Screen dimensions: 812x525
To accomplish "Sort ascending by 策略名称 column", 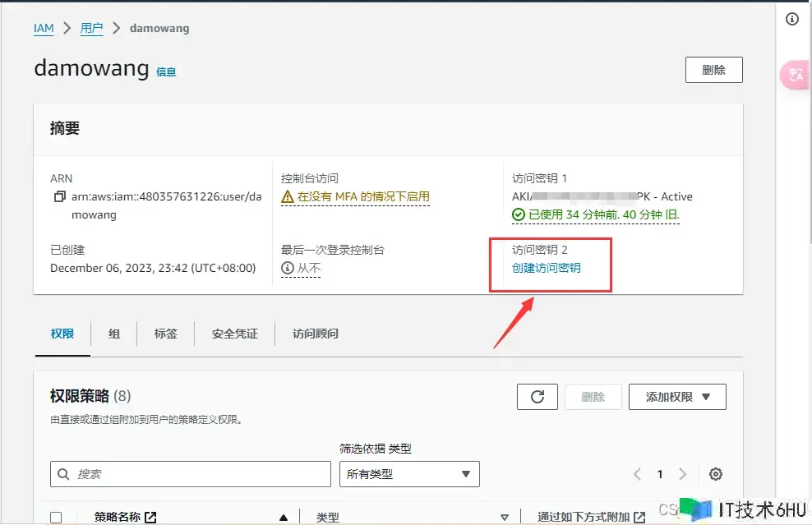I will click(284, 518).
